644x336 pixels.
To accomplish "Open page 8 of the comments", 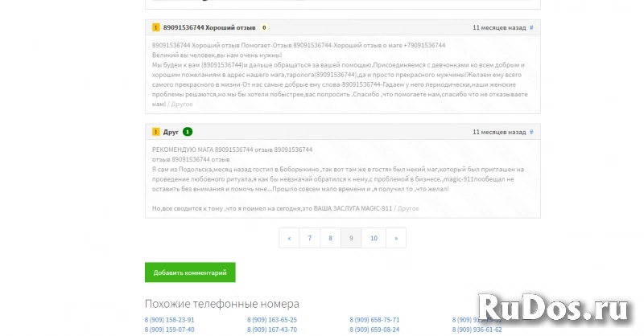I will click(x=330, y=238).
